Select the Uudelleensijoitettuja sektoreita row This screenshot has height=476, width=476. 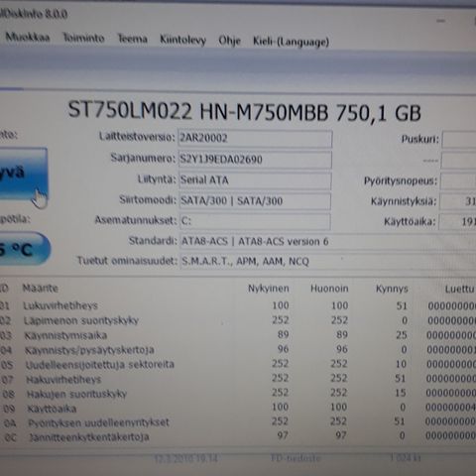pyautogui.click(x=238, y=364)
